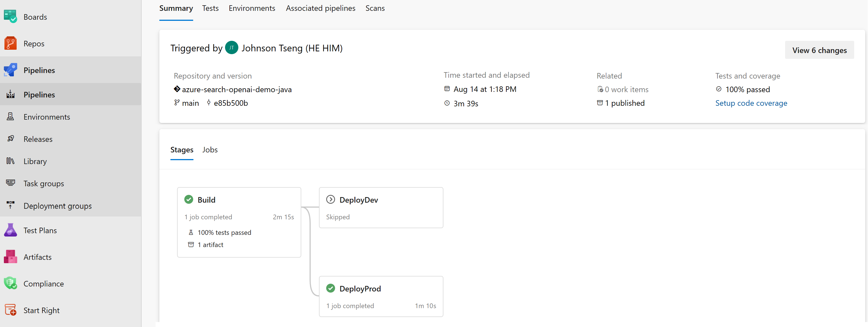Screen dimensions: 868x327
Task: Select the Test Plans flask icon
Action: tap(11, 230)
